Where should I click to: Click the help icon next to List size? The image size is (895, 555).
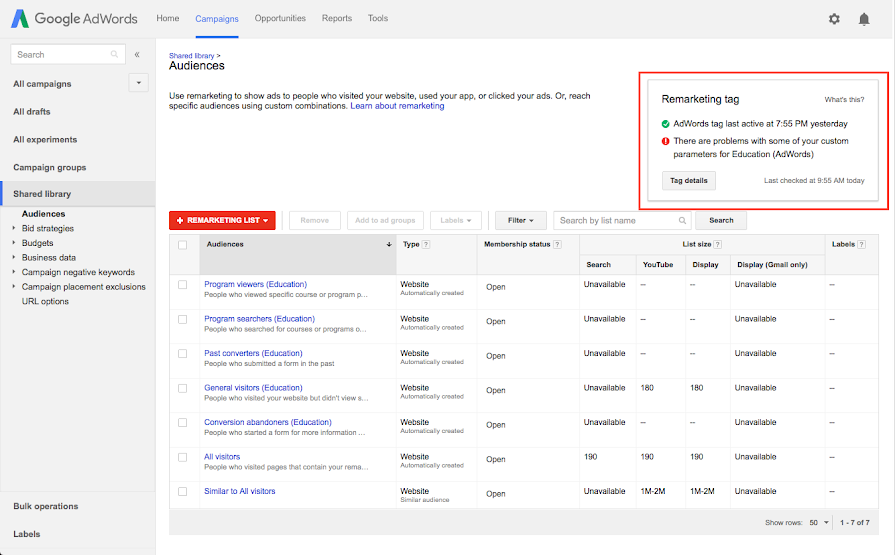pyautogui.click(x=717, y=244)
